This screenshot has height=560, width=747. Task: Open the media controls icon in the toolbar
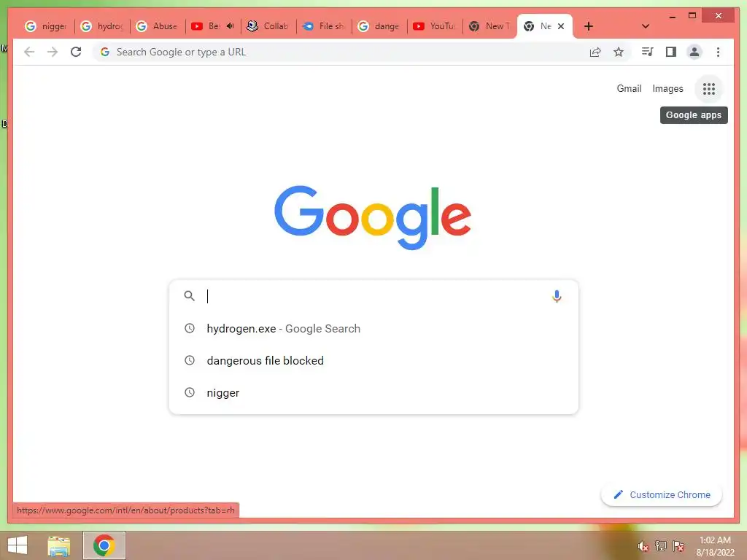click(x=647, y=52)
